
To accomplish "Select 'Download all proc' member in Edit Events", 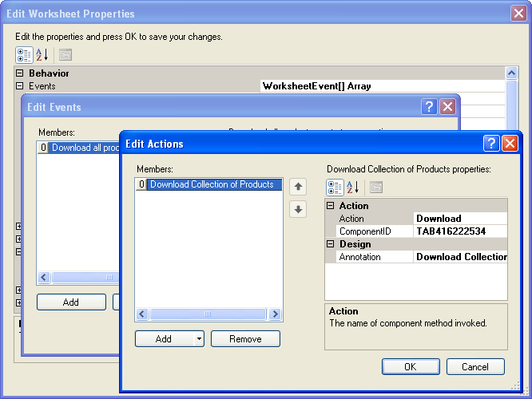I will coord(79,148).
